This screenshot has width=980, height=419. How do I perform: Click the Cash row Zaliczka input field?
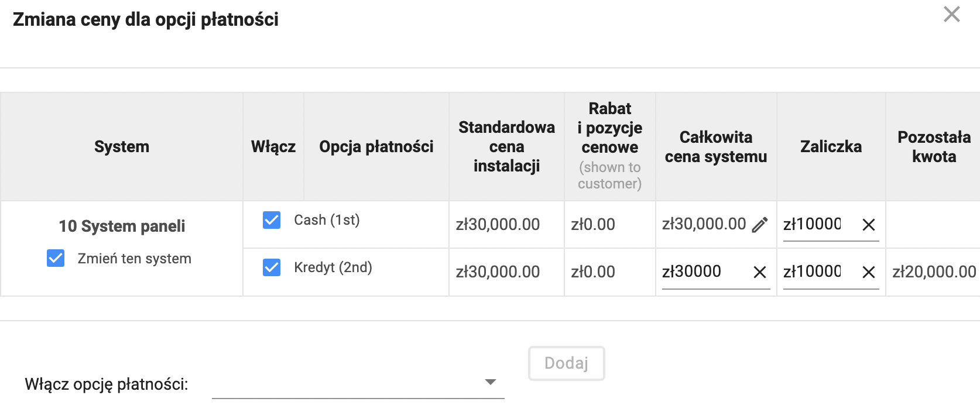820,225
